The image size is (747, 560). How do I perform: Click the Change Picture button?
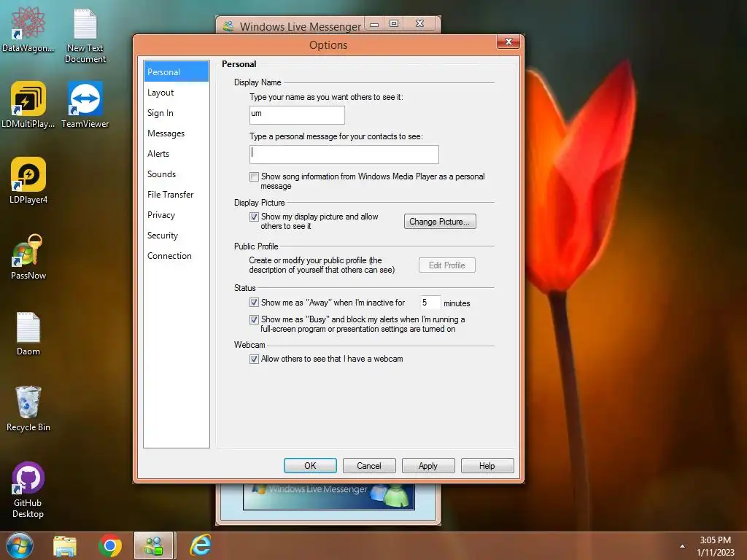pos(440,222)
